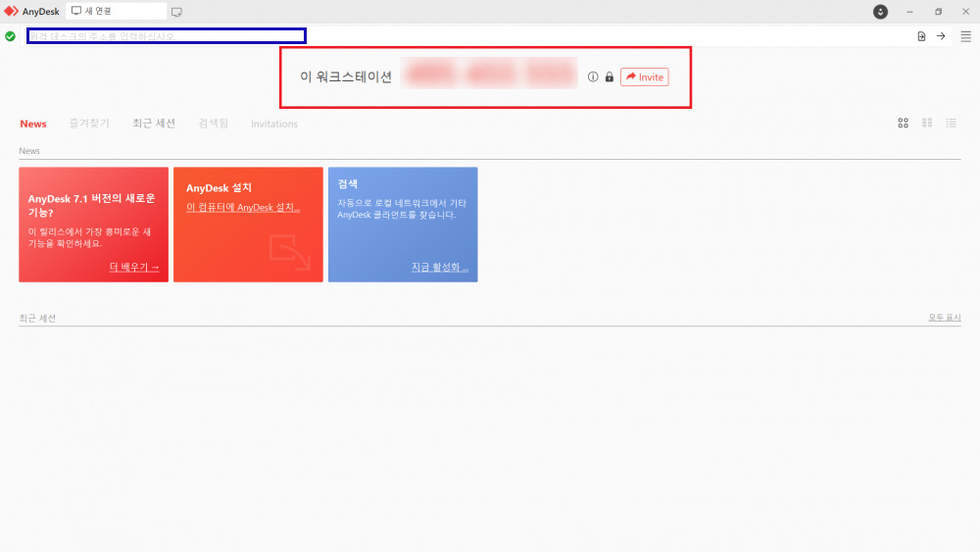Switch to list view
The image size is (980, 552).
tap(951, 124)
